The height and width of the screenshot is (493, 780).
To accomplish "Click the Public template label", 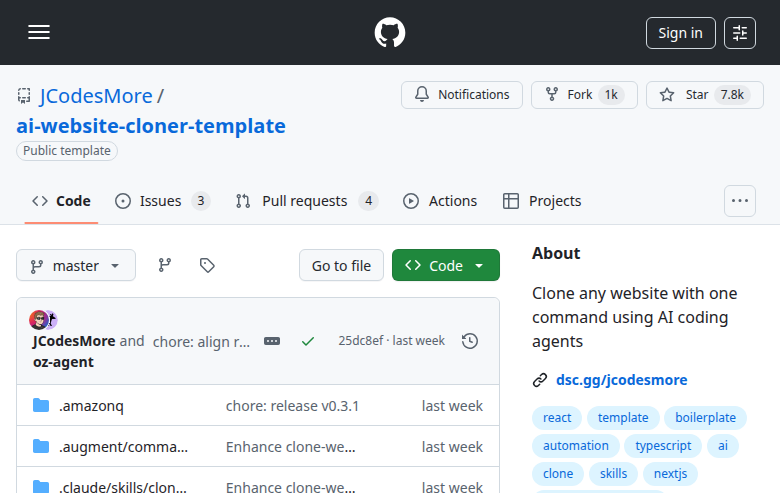I will coord(67,151).
